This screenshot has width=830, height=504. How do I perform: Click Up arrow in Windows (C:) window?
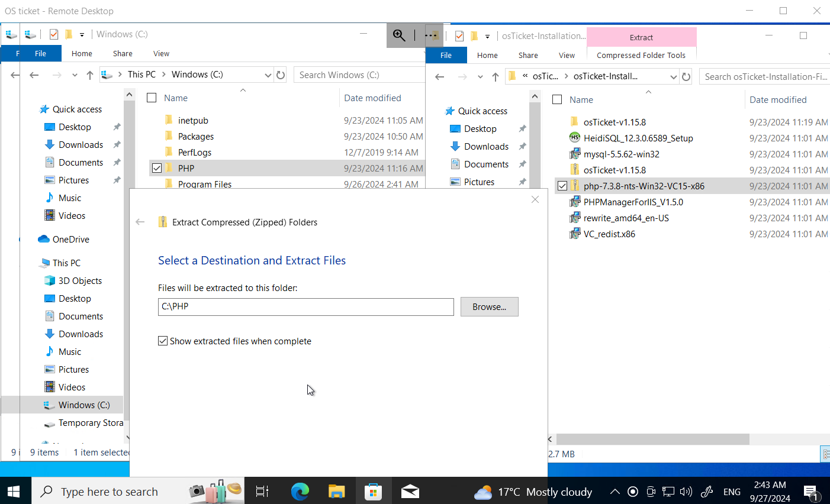[x=90, y=75]
